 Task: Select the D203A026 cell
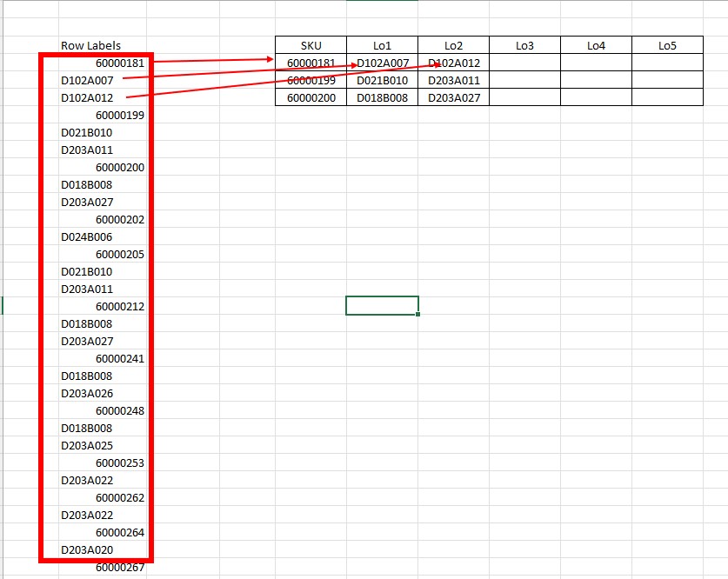point(102,393)
